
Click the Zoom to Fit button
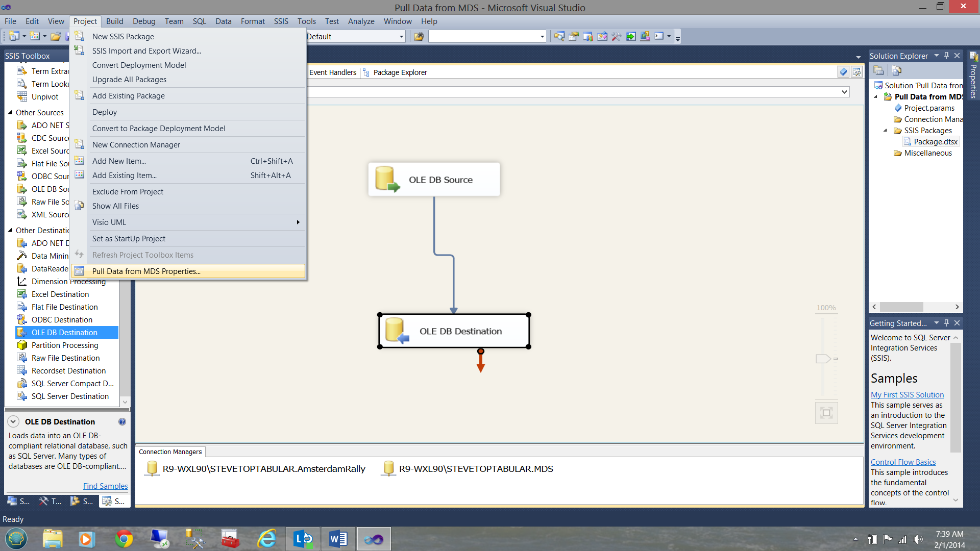click(826, 413)
